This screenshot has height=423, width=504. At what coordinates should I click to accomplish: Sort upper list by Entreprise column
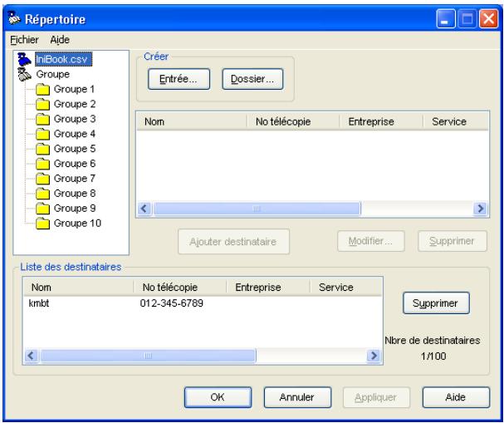[x=381, y=121]
